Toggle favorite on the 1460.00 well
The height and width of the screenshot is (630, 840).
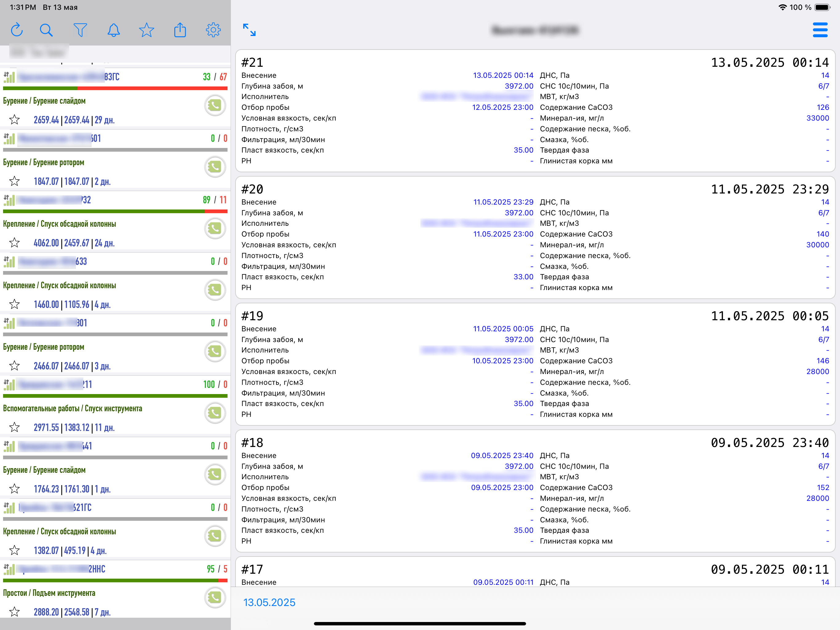[14, 305]
